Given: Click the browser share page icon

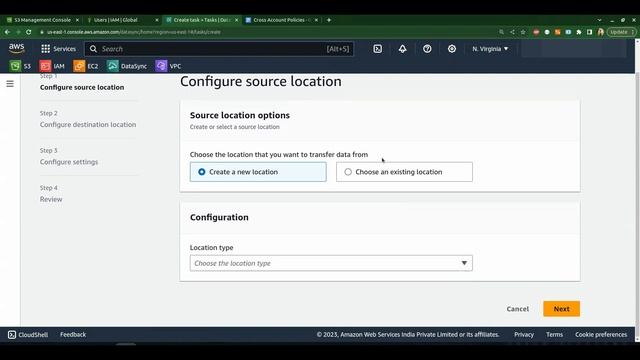Looking at the screenshot, I should (x=512, y=32).
